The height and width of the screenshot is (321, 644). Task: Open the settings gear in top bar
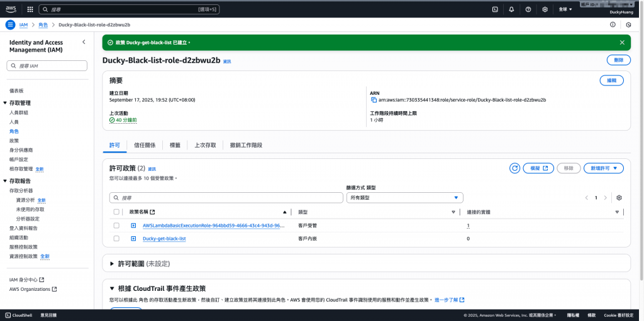pyautogui.click(x=545, y=9)
